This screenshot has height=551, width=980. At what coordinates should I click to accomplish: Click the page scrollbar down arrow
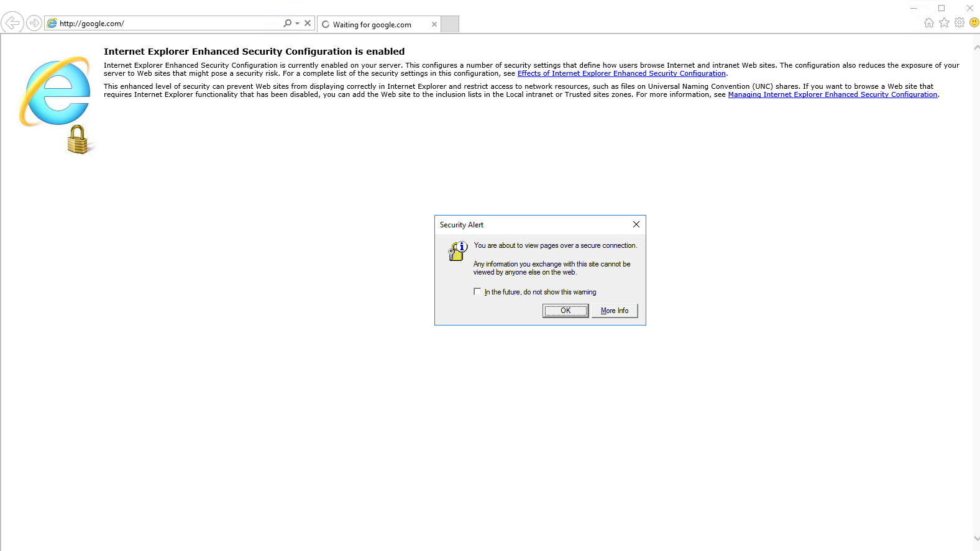[976, 539]
